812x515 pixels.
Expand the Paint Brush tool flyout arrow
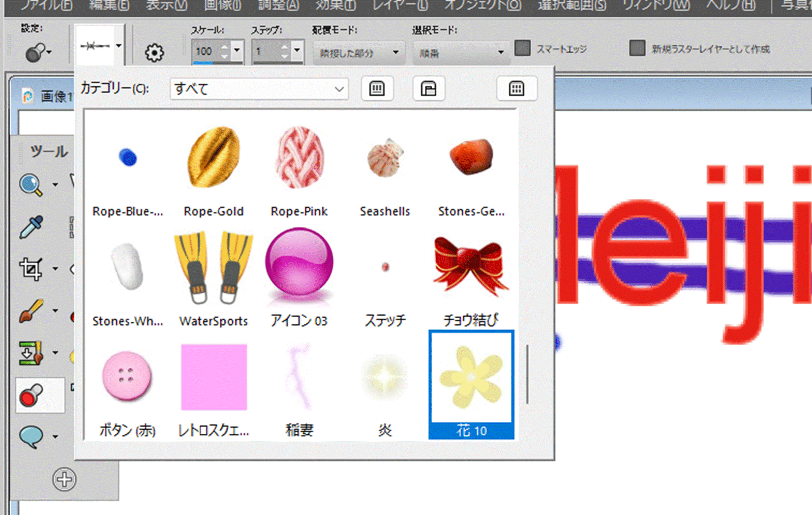click(55, 311)
